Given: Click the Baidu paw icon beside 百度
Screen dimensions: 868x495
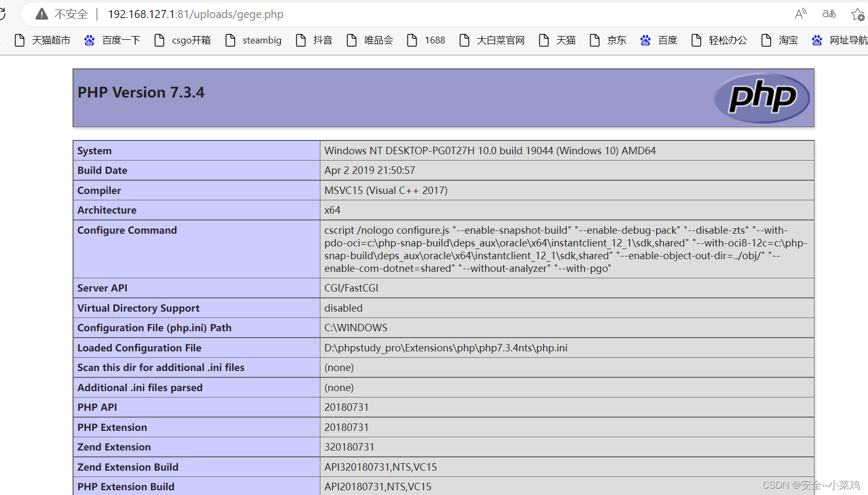Looking at the screenshot, I should pos(646,40).
